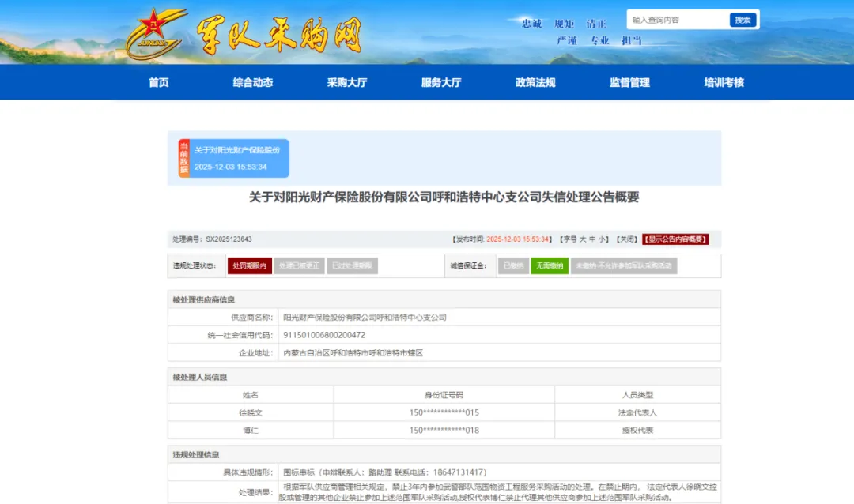Click the credit code 911501006800200472
Image resolution: width=854 pixels, height=504 pixels.
pos(324,335)
